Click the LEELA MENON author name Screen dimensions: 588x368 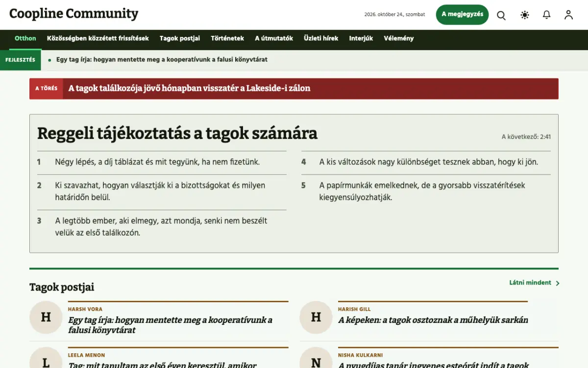point(86,355)
